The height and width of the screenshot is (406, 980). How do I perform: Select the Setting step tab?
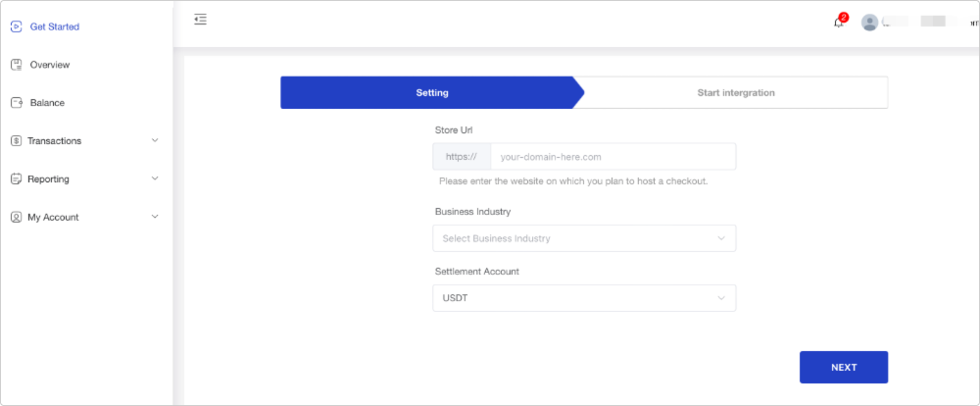click(x=432, y=92)
